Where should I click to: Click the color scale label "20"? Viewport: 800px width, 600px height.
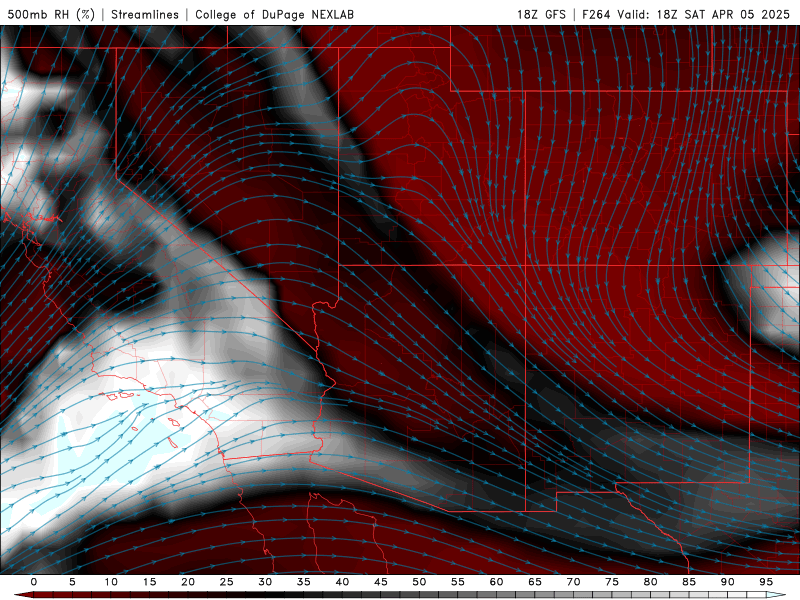click(x=188, y=582)
